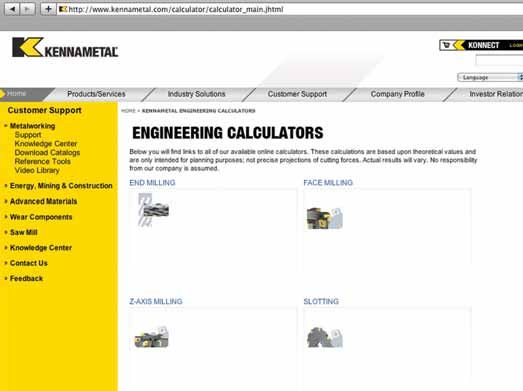
Task: Click the Z-Axis Milling tool image
Action: pos(151,337)
